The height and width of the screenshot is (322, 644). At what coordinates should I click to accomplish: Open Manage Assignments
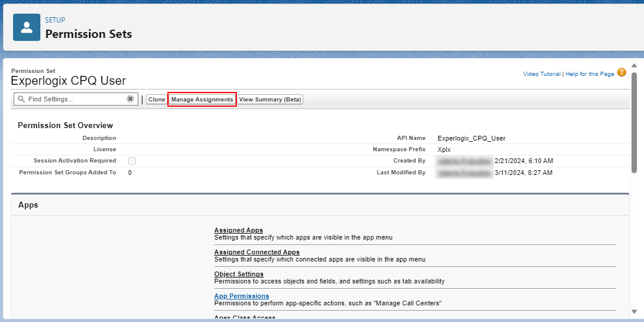[x=202, y=99]
